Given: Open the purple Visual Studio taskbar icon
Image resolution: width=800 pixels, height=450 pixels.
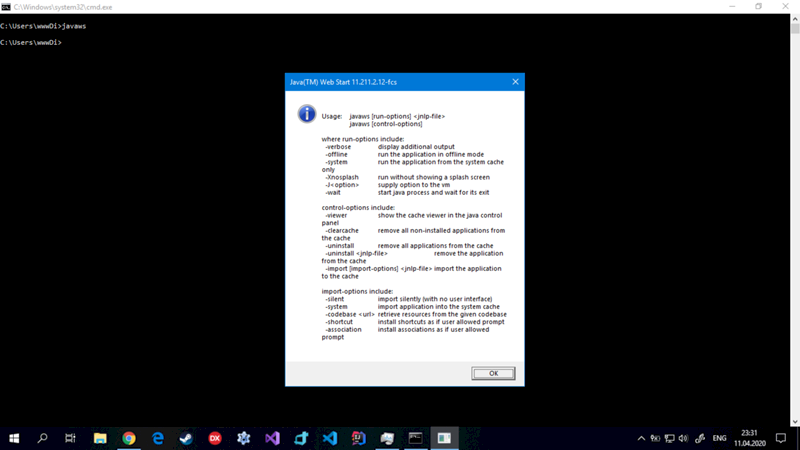Looking at the screenshot, I should coord(272,438).
